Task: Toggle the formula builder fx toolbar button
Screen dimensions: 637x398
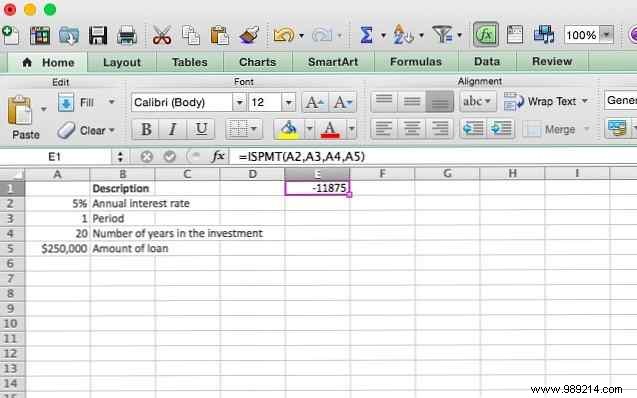Action: tap(486, 35)
